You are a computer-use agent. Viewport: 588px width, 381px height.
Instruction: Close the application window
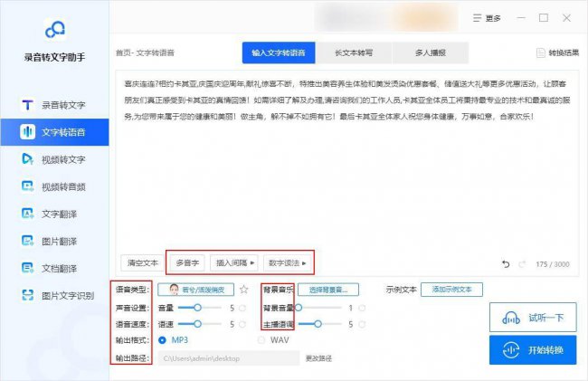566,17
